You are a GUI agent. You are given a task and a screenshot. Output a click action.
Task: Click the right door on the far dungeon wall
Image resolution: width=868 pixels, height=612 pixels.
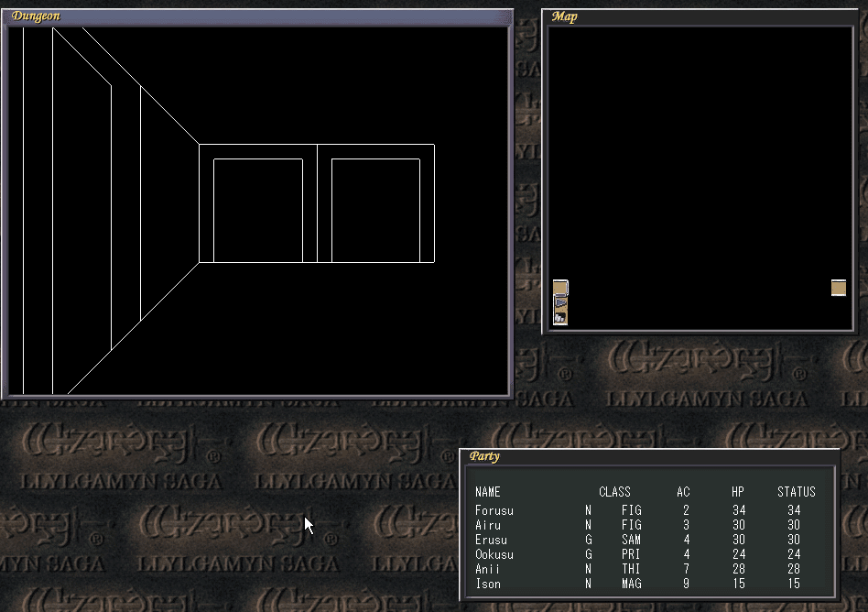pos(376,211)
